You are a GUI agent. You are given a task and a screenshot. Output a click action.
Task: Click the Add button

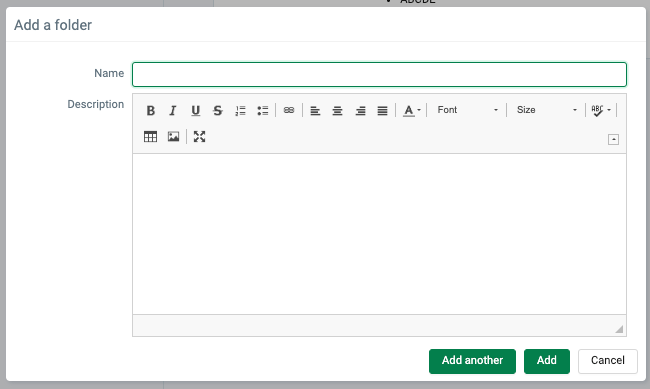(x=547, y=361)
